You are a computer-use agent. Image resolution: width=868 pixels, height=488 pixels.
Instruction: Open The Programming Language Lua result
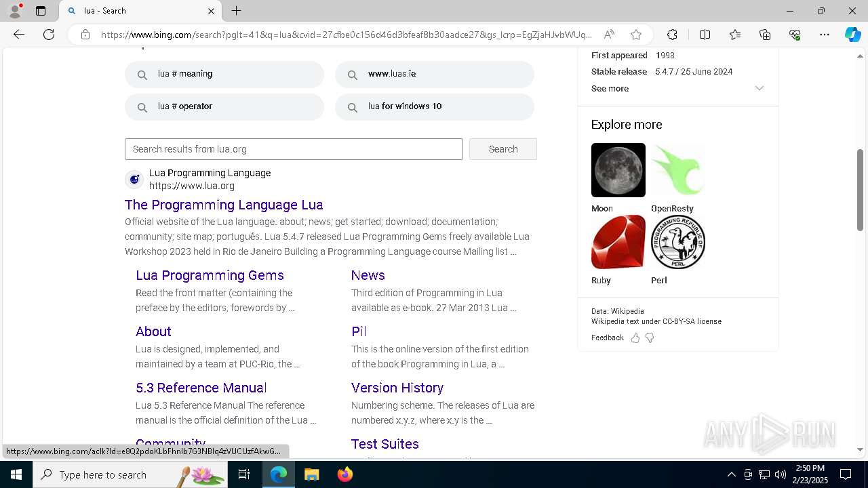224,205
